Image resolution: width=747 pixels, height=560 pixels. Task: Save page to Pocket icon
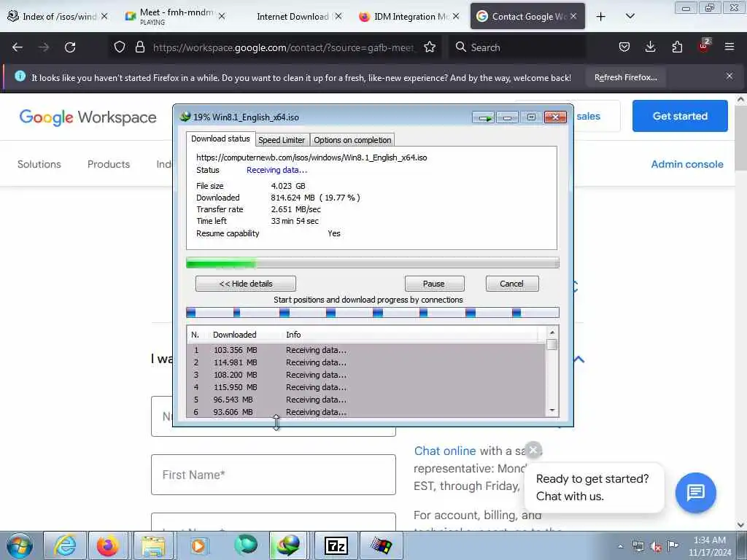coord(624,47)
